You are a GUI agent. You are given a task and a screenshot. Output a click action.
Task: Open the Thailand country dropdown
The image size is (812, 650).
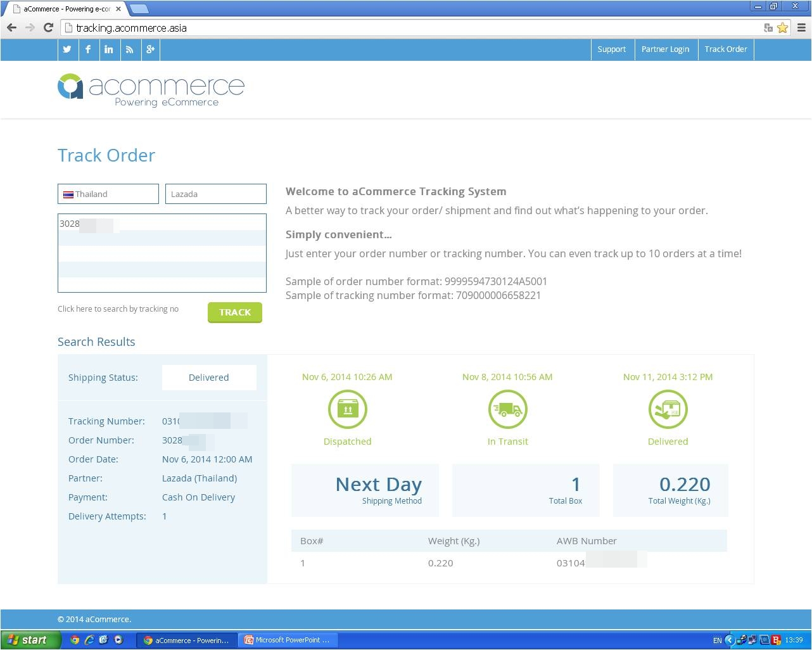108,194
